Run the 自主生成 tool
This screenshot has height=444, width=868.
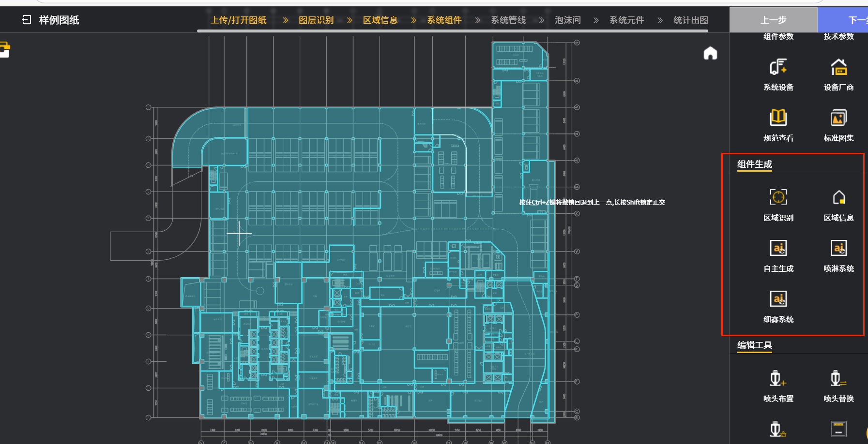point(778,249)
